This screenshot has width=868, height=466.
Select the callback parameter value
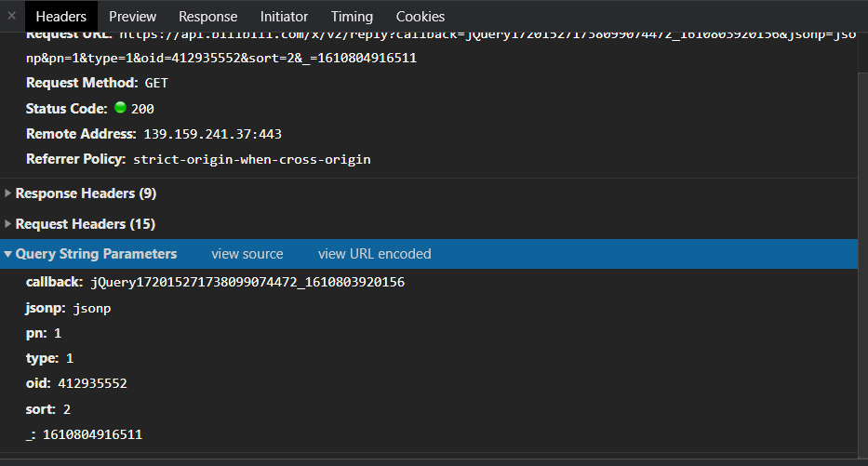pyautogui.click(x=247, y=282)
